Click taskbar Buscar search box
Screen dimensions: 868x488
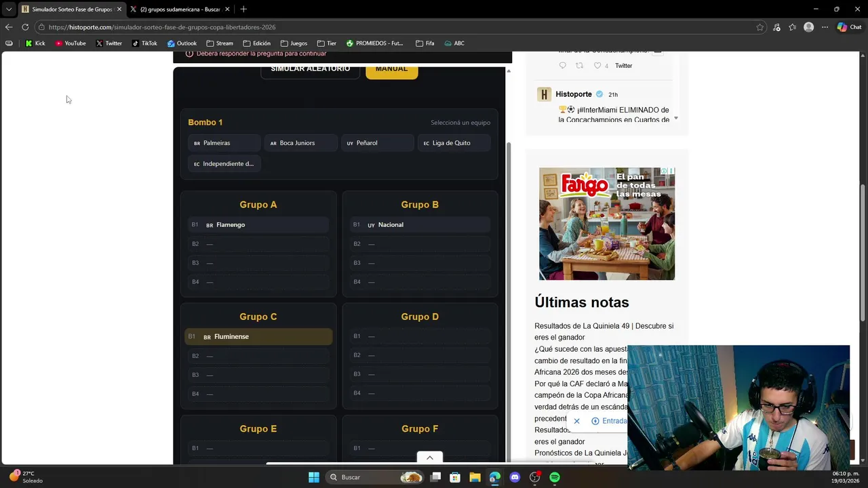(374, 477)
